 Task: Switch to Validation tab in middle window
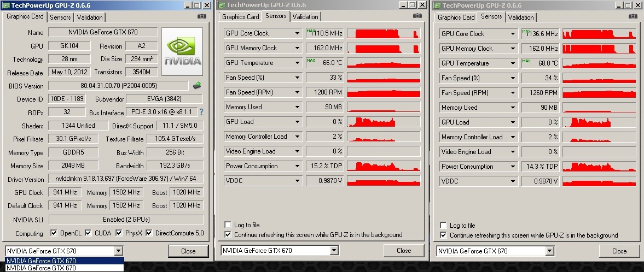(305, 17)
